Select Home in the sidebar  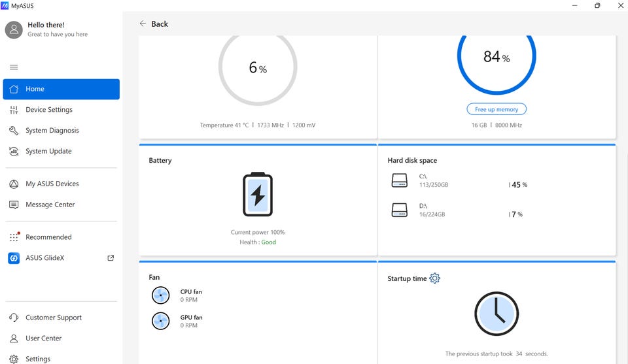tap(61, 89)
